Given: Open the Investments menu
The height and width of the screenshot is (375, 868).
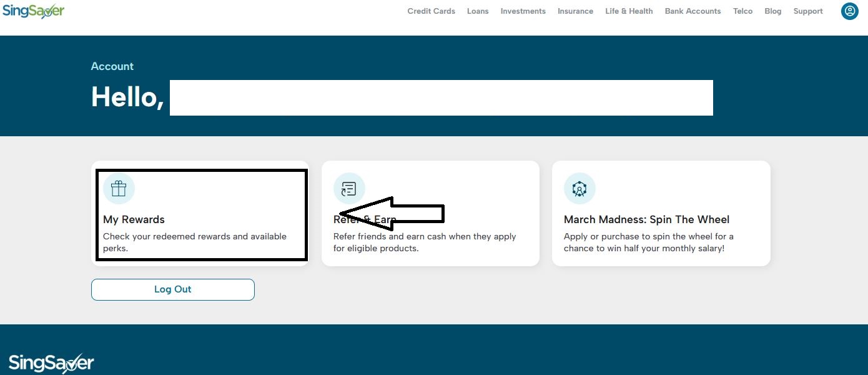Looking at the screenshot, I should tap(523, 11).
